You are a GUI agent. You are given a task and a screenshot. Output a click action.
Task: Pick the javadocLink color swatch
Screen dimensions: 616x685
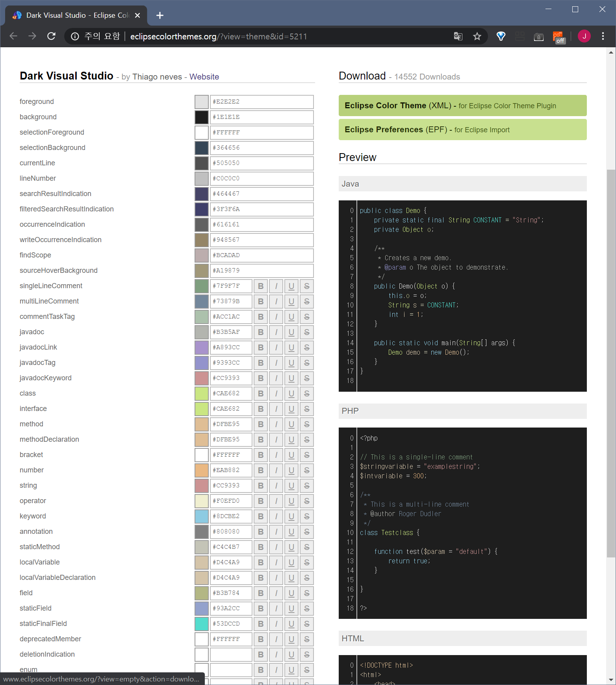click(x=202, y=348)
